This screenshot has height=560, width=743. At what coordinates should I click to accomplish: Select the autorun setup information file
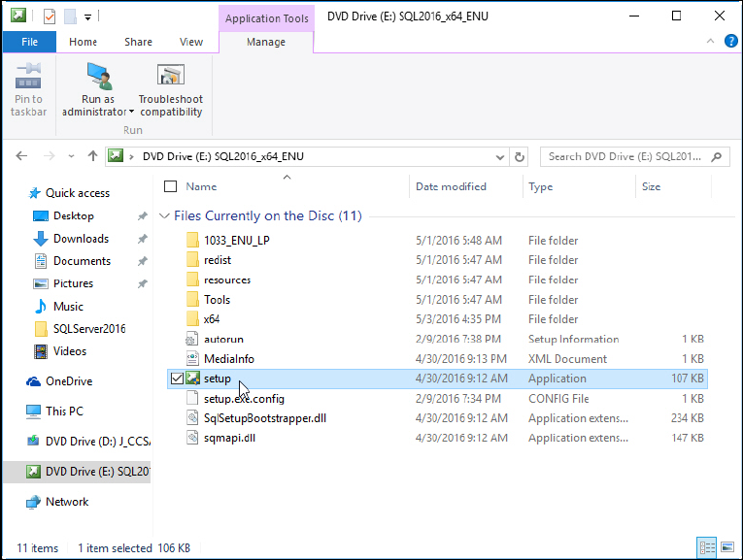coord(223,339)
